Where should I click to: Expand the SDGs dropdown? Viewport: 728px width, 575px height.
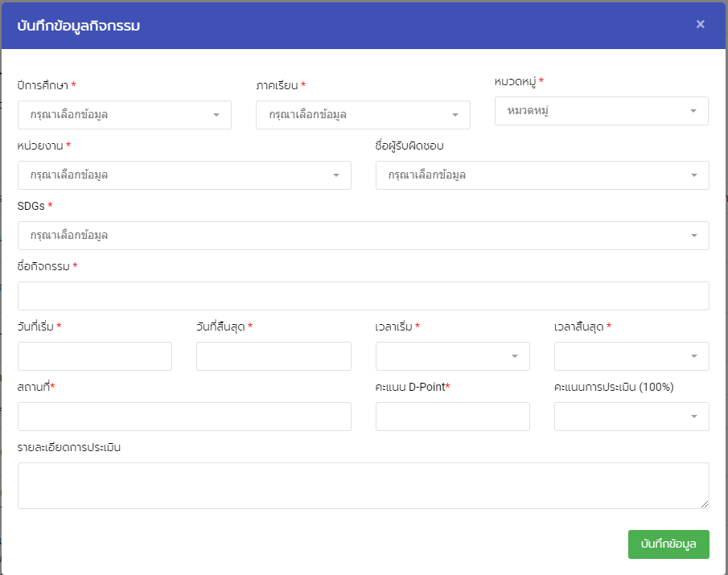pos(363,236)
